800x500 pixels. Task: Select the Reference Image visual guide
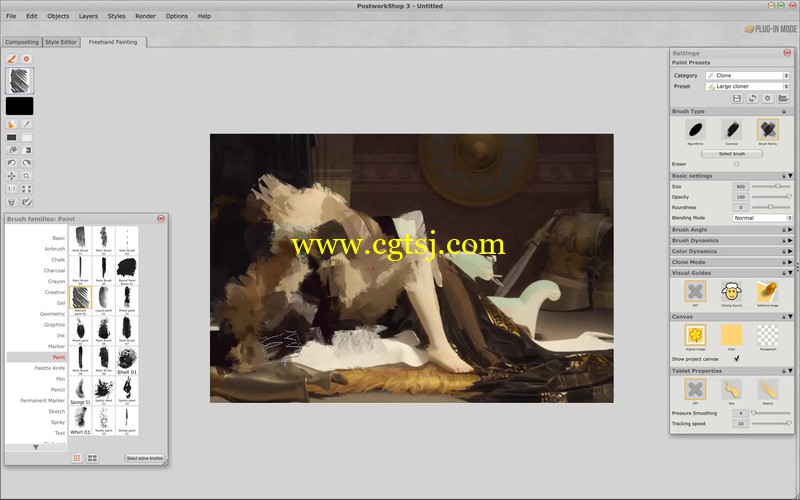768,291
